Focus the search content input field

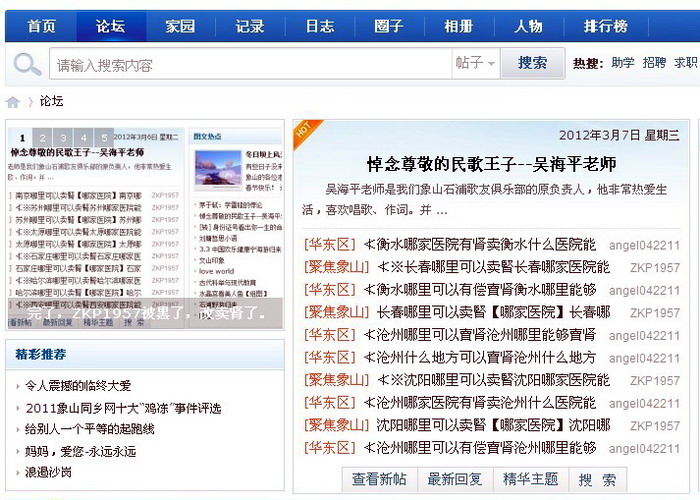[x=250, y=65]
